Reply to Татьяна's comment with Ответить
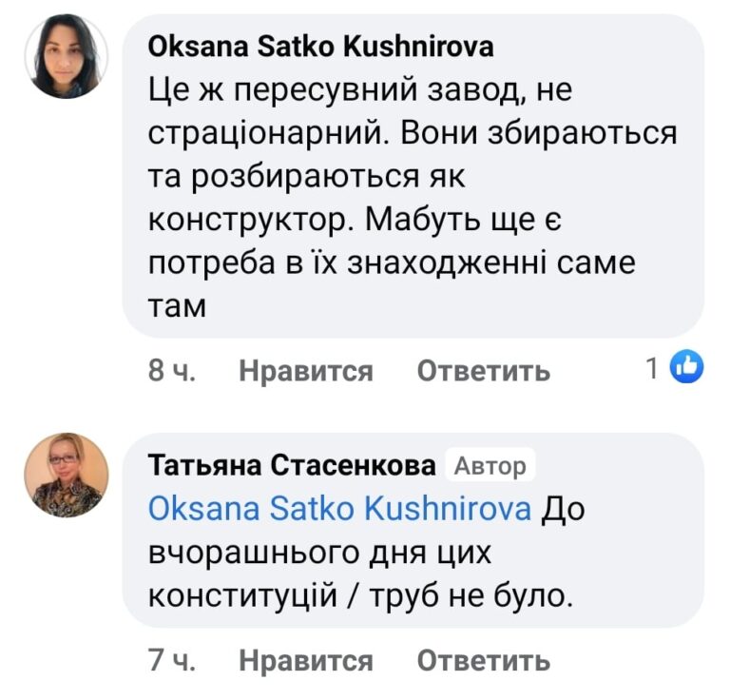 [483, 660]
